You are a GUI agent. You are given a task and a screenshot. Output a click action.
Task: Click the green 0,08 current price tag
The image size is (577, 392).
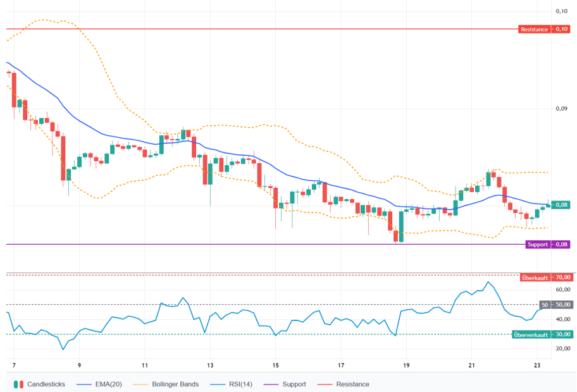click(x=561, y=205)
